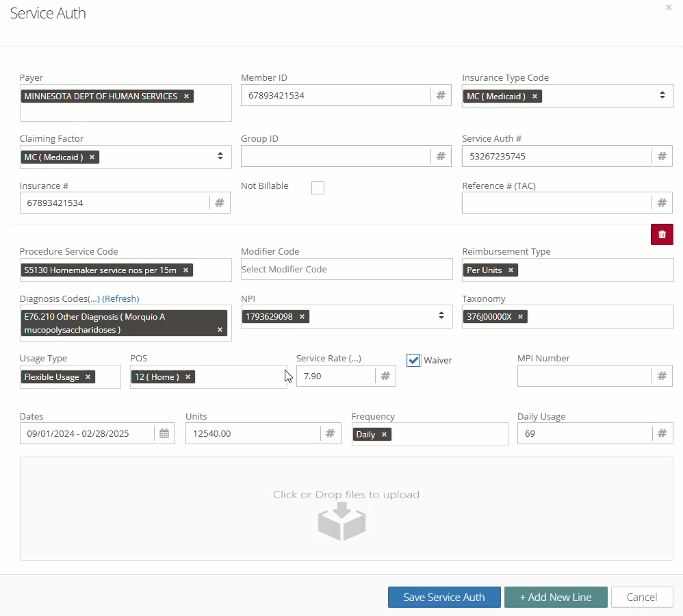Click the hash icon beside Member ID

coord(441,95)
